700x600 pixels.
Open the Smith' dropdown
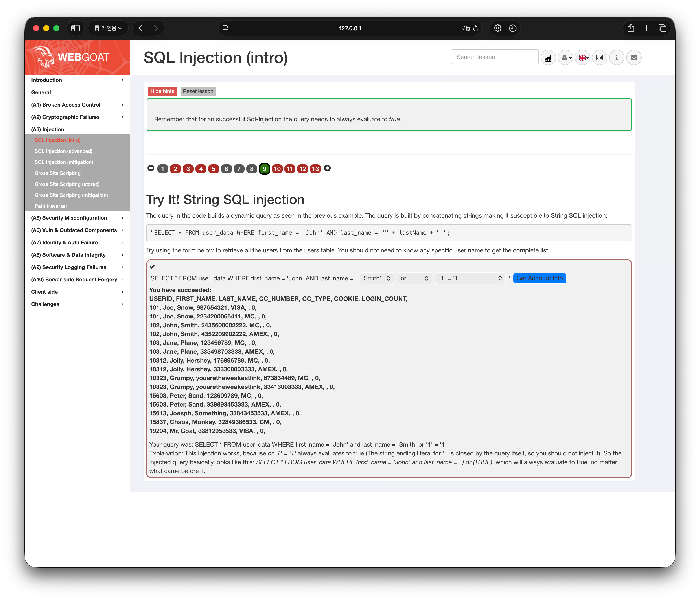coord(377,278)
